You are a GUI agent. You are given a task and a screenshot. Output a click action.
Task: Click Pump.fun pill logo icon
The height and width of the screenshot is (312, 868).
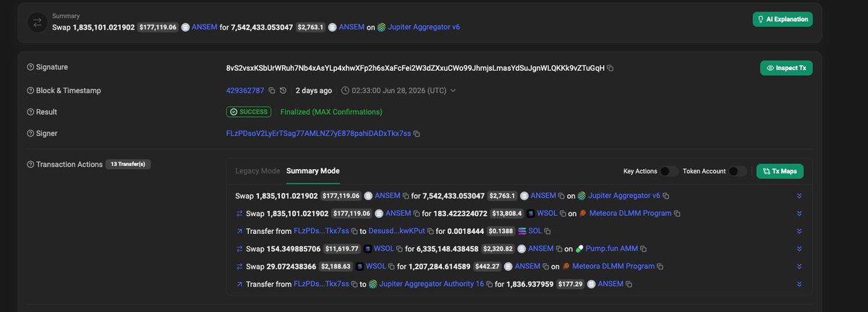click(x=579, y=248)
